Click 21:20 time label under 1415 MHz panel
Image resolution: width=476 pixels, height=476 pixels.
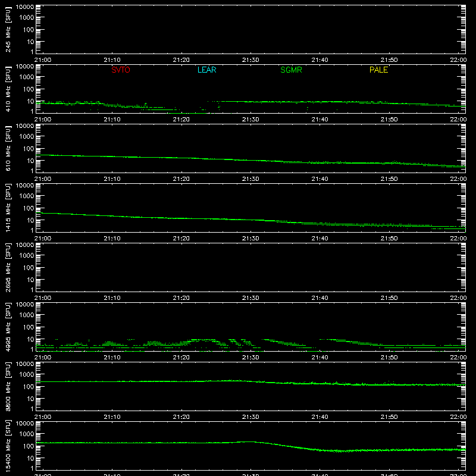point(181,239)
